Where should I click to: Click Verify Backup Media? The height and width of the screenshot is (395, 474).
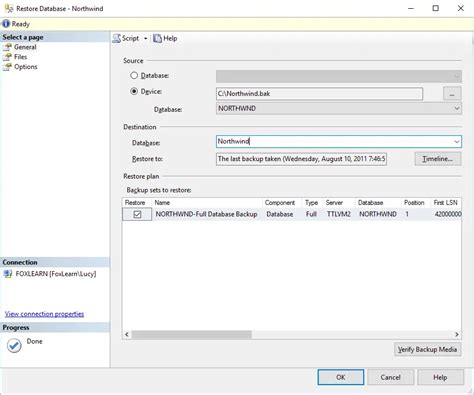pyautogui.click(x=428, y=349)
